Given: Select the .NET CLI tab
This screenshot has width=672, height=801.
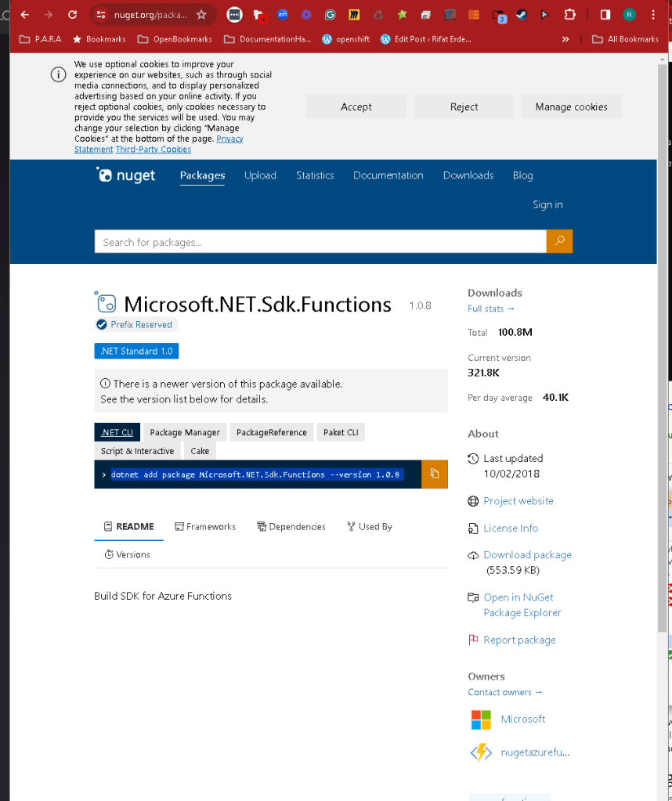Looking at the screenshot, I should (x=117, y=432).
